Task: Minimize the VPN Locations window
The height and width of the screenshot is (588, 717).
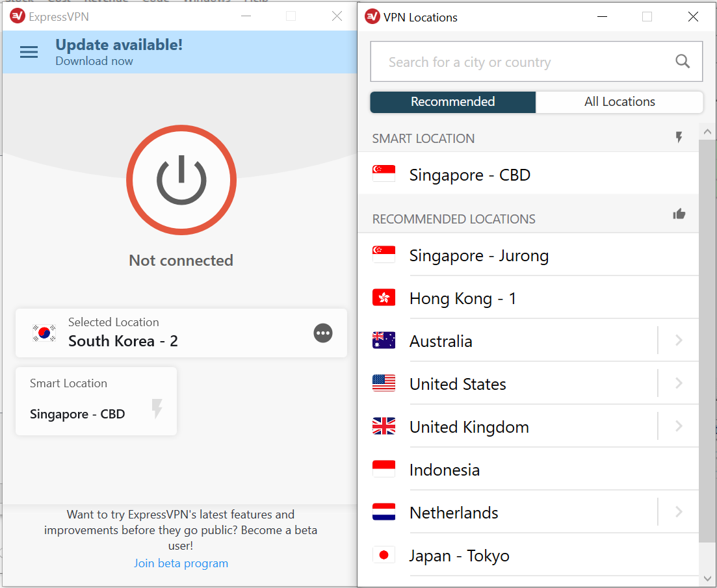Action: [602, 17]
